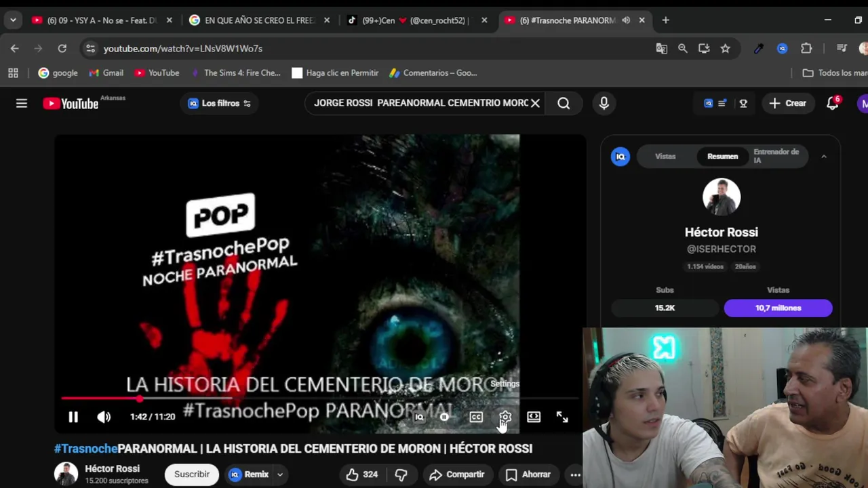Bookmark this page with star

[726, 48]
